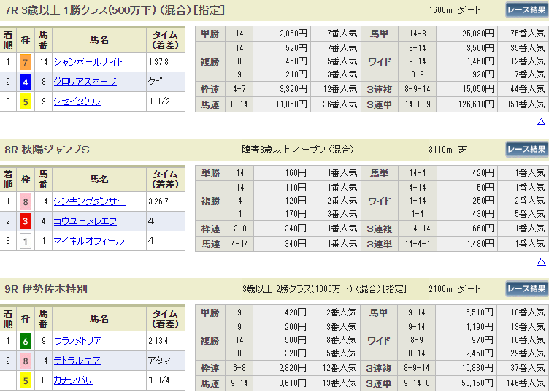Click 9R 3連複 payout 10,830円

[478, 368]
